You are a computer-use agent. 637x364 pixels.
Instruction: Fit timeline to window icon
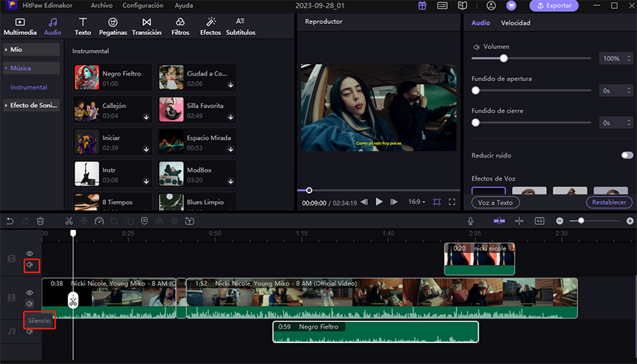(x=539, y=221)
